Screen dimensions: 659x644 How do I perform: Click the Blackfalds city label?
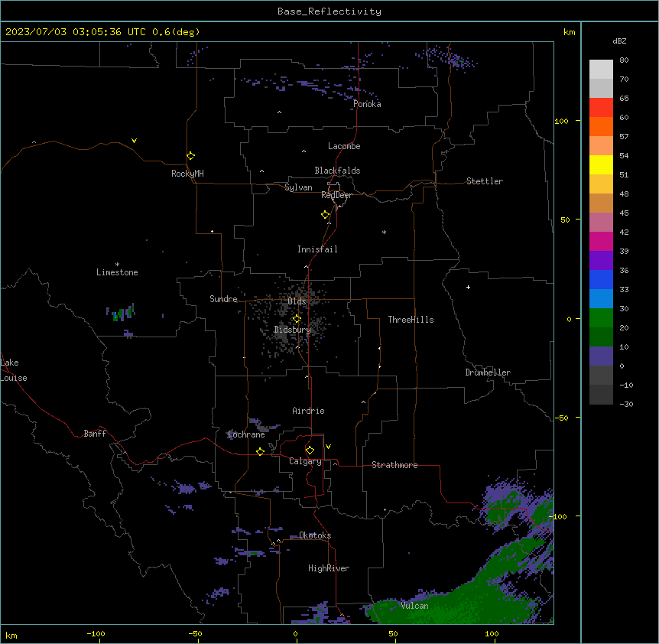coord(337,171)
